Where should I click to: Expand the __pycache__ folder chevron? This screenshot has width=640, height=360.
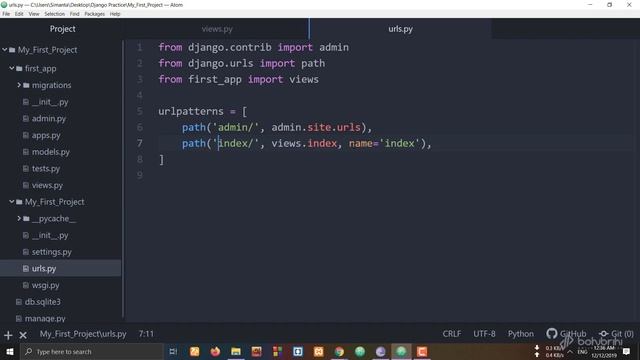pyautogui.click(x=19, y=218)
